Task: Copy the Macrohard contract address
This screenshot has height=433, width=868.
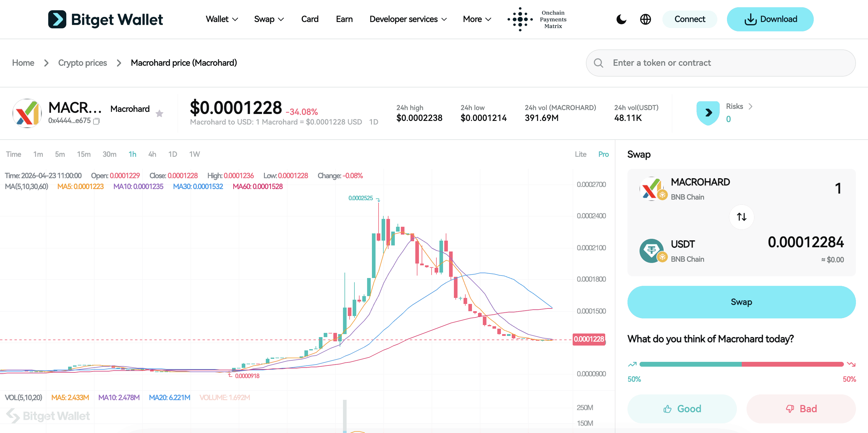Action: pos(96,121)
